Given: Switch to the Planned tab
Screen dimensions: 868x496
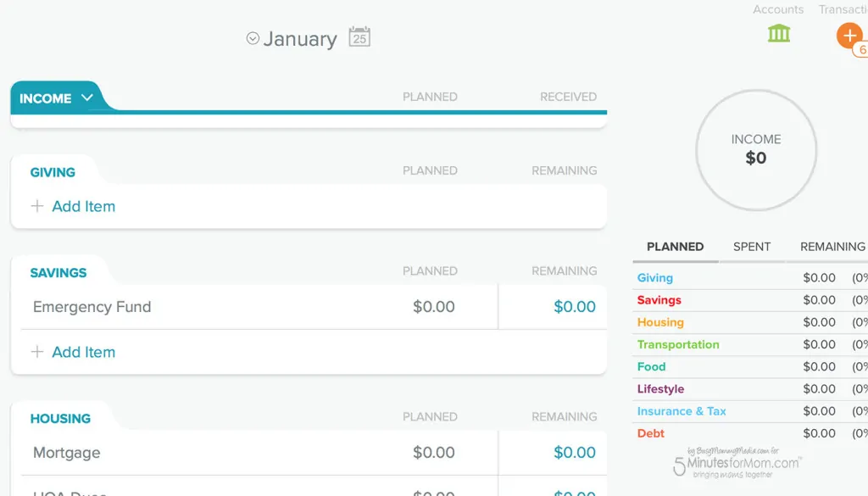Looking at the screenshot, I should 675,247.
